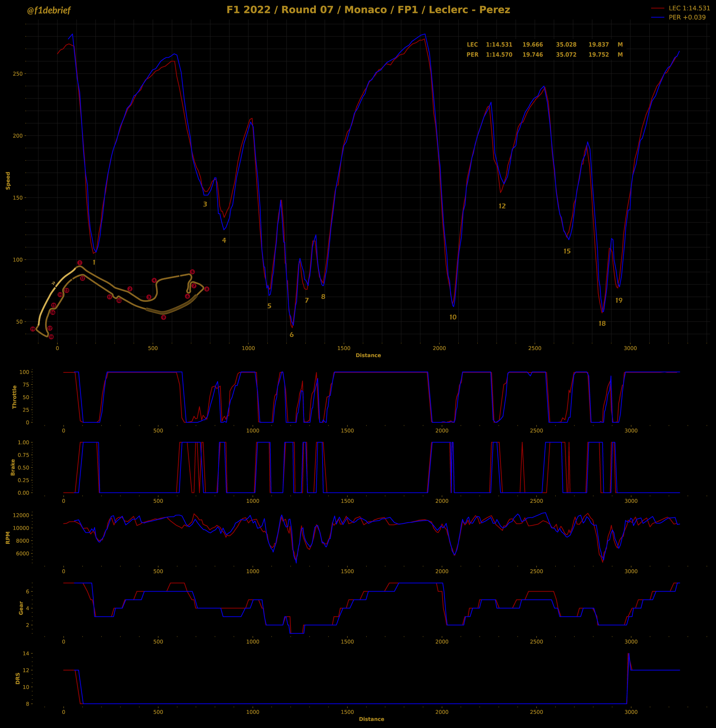Click PER sector one time '19.746'

[533, 54]
